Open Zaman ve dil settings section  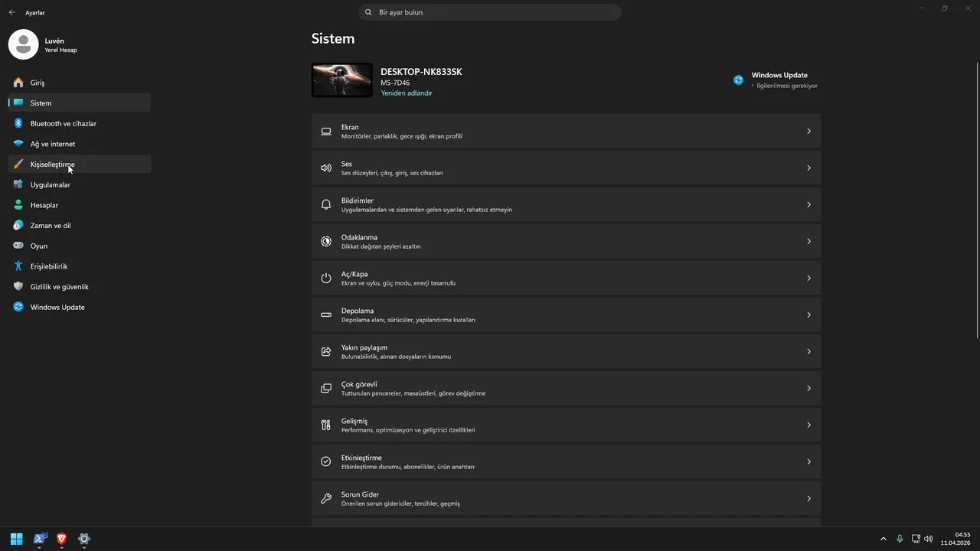click(x=51, y=226)
